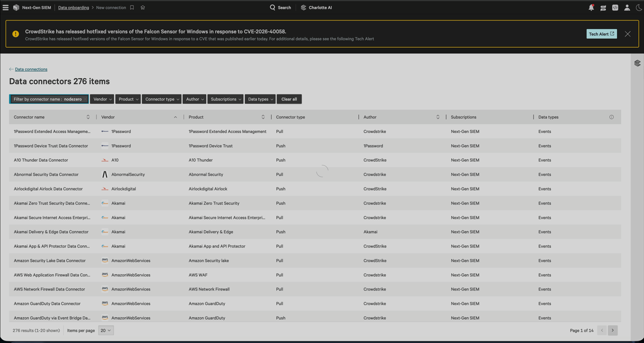644x343 pixels.
Task: Clear the nodezero filter text with the X
Action: click(85, 99)
